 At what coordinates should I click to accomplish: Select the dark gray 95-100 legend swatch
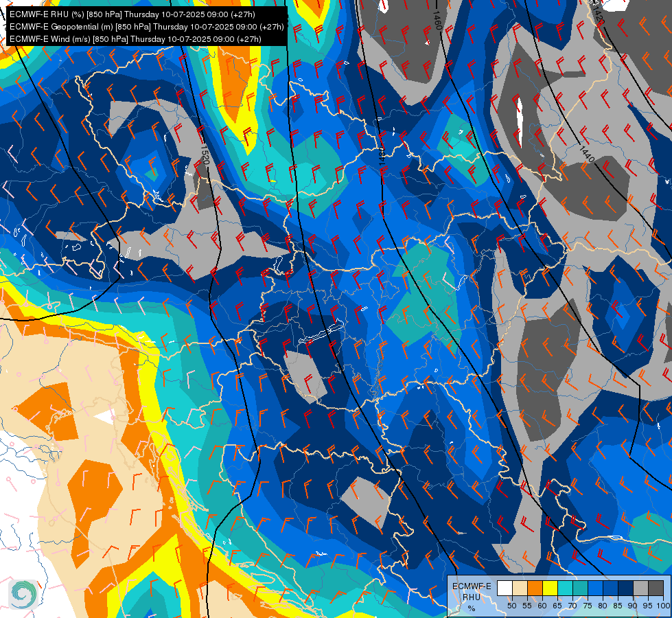pyautogui.click(x=656, y=588)
